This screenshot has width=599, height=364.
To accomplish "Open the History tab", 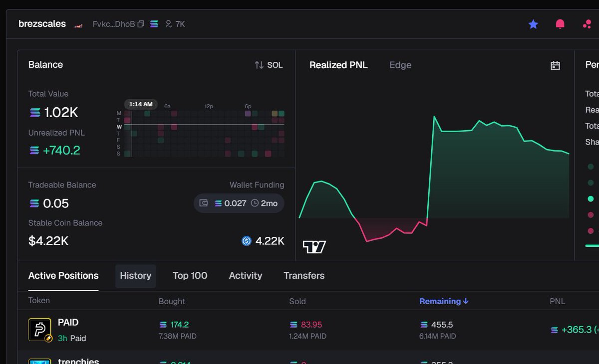I will tap(136, 276).
